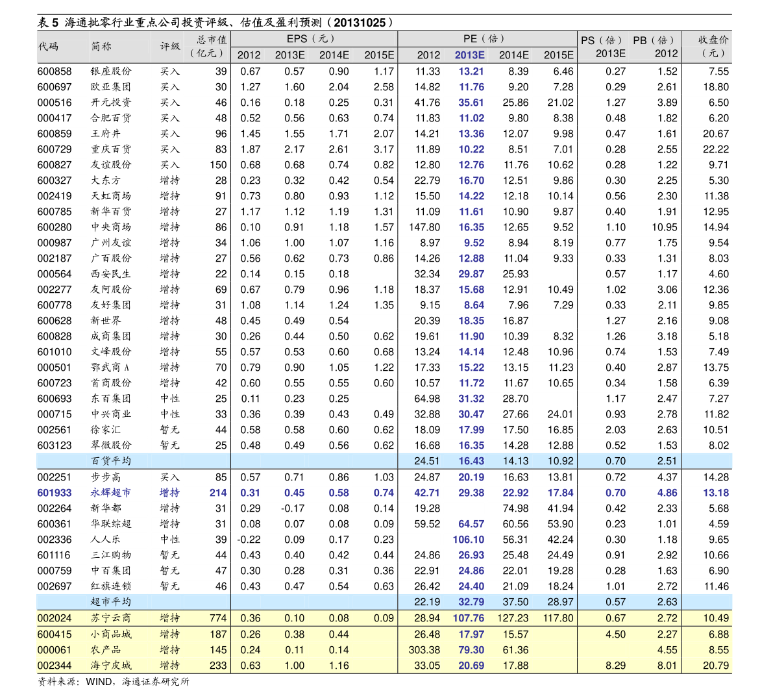Select company name 天虹商场
The height and width of the screenshot is (700, 773).
tap(112, 196)
